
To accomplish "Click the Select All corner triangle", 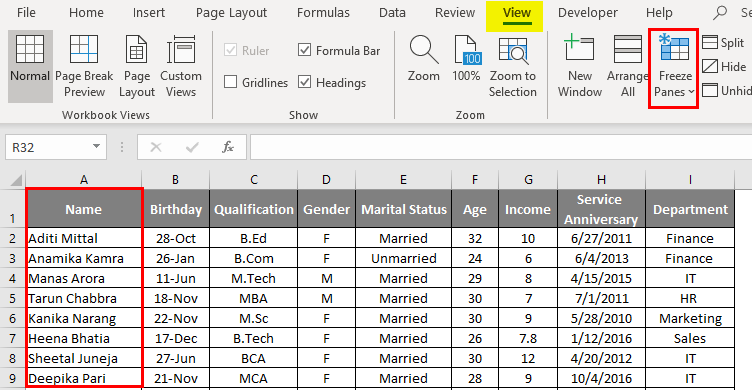I will point(16,180).
